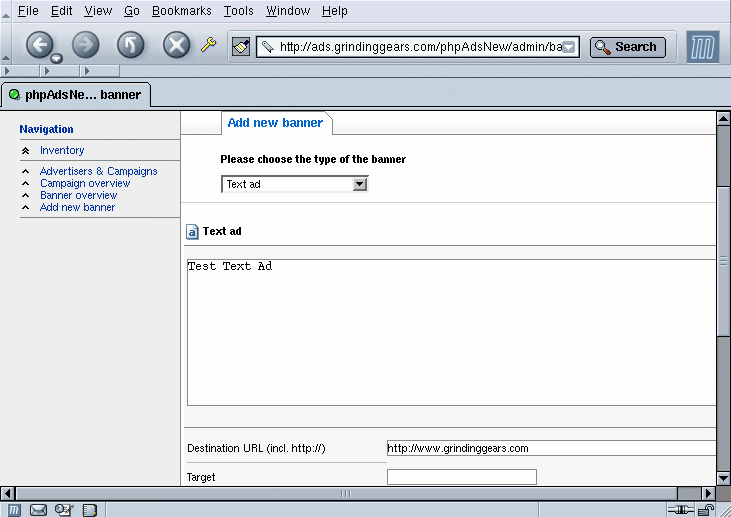The image size is (731, 517).
Task: Open the Inventory link in Navigation
Action: click(x=62, y=150)
